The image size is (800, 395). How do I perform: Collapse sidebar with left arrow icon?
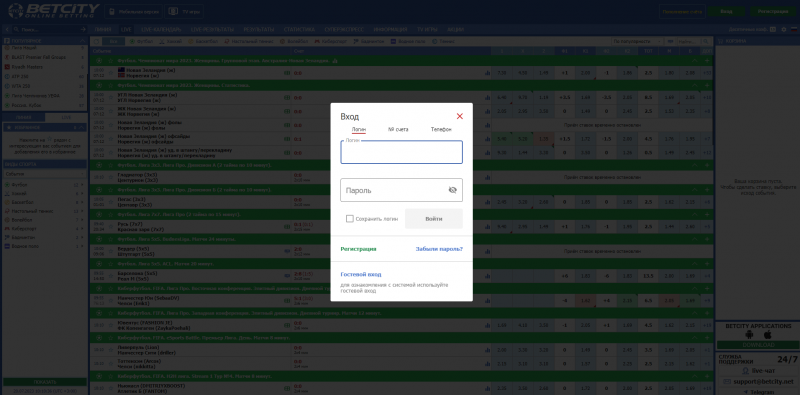point(7,30)
